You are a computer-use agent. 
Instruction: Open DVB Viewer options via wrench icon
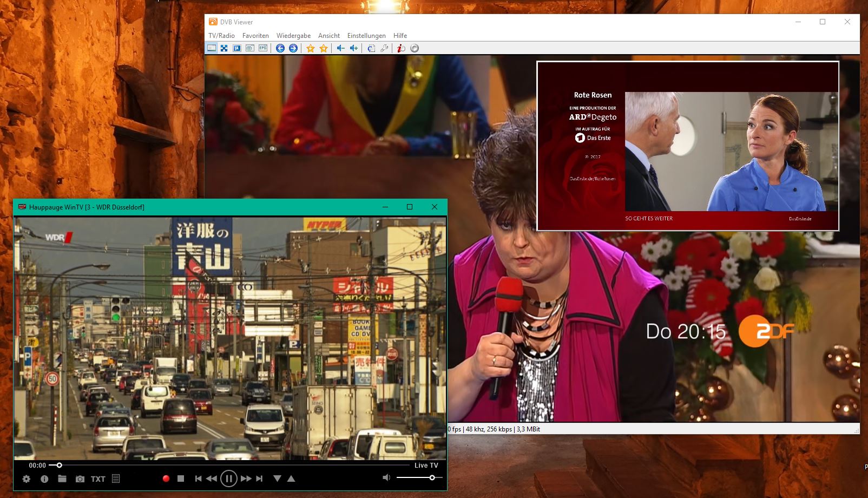(384, 48)
